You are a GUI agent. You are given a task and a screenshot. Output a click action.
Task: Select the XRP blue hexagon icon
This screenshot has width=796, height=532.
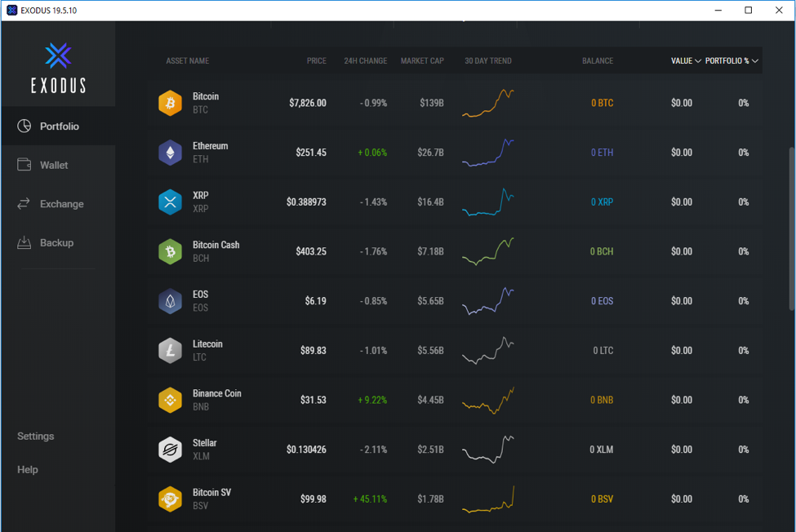(x=170, y=202)
